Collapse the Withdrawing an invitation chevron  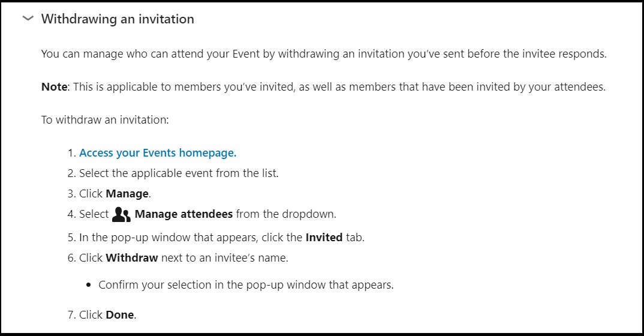(x=28, y=19)
